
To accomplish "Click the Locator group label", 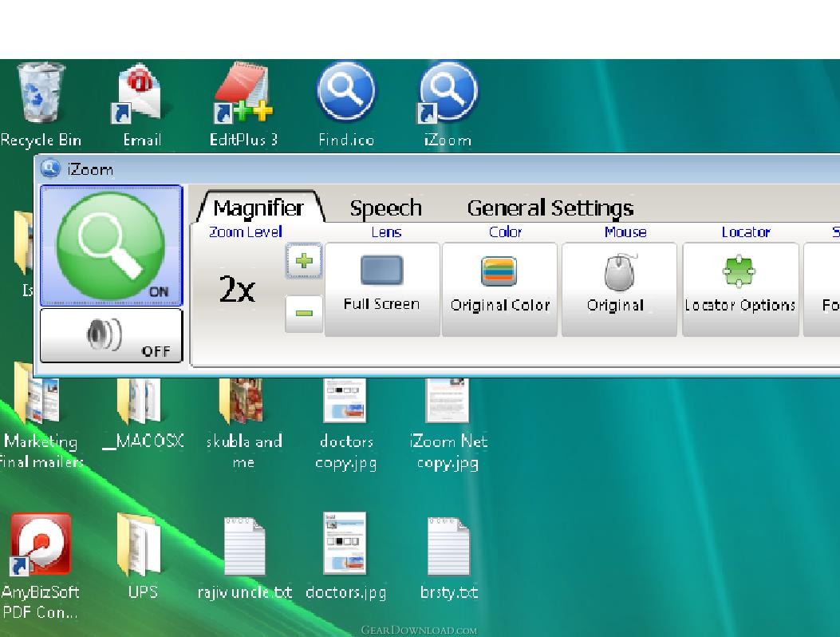I will point(746,232).
